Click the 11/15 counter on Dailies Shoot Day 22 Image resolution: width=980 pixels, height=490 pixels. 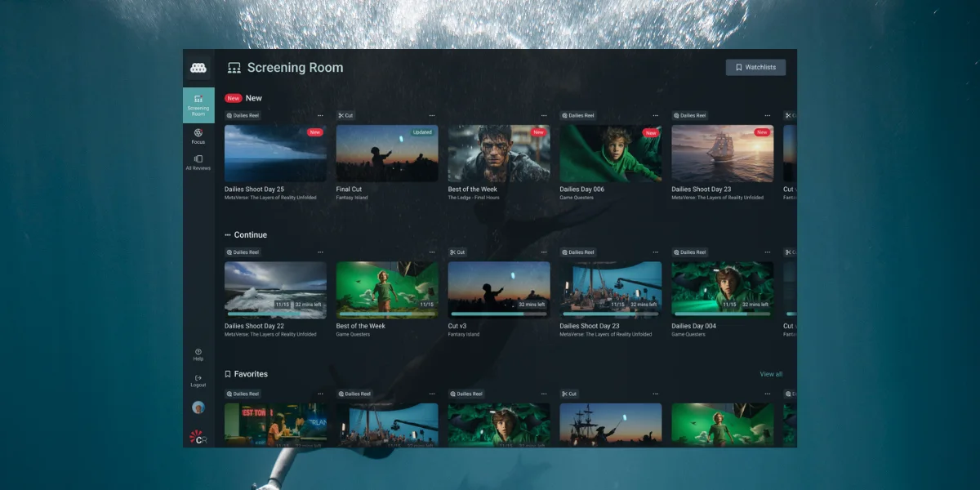click(282, 305)
